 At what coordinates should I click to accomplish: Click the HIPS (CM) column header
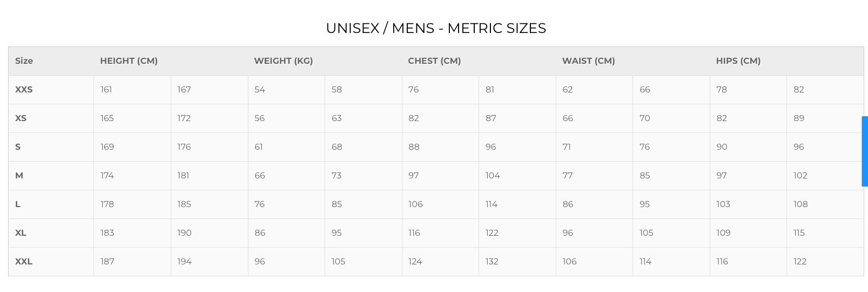coord(738,61)
